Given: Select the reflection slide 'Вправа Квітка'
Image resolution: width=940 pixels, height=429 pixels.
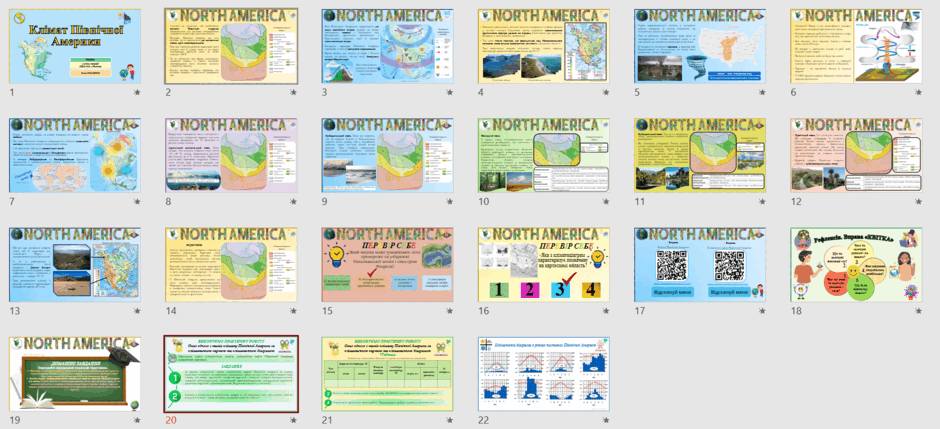Looking at the screenshot, I should pos(856,264).
